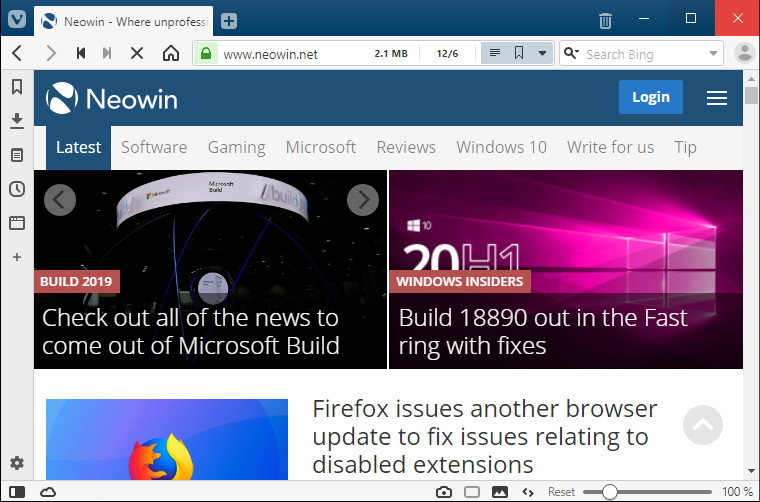
Task: Click the page zoom slider
Action: 610,492
